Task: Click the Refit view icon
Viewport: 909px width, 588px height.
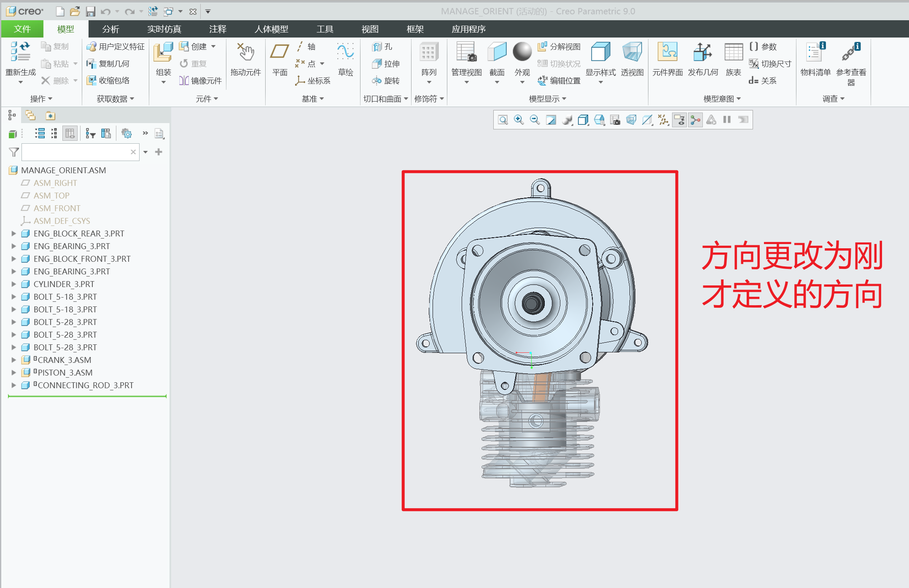Action: pos(503,120)
